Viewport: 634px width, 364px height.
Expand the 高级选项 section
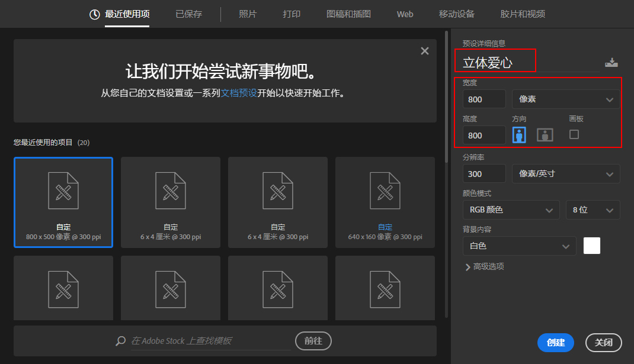(x=486, y=266)
